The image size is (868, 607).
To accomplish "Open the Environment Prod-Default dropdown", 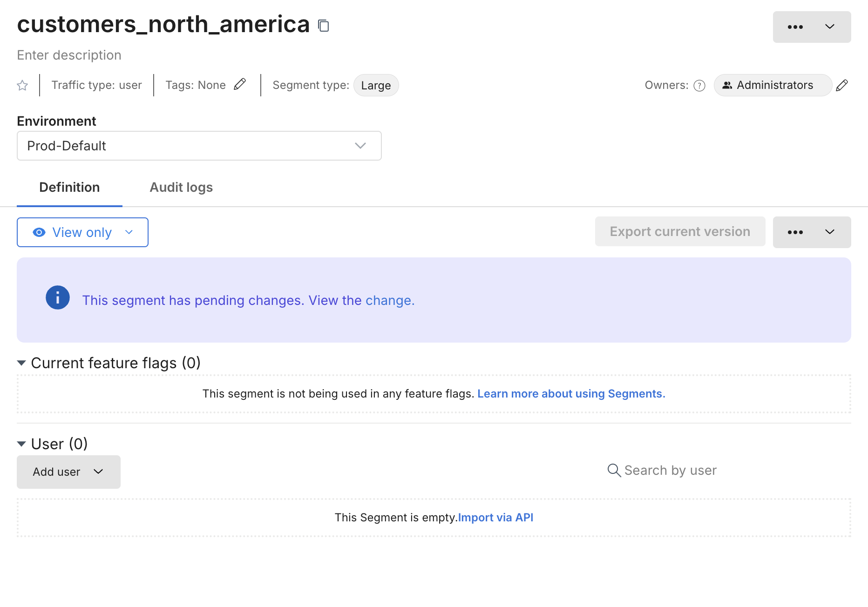I will pos(199,146).
